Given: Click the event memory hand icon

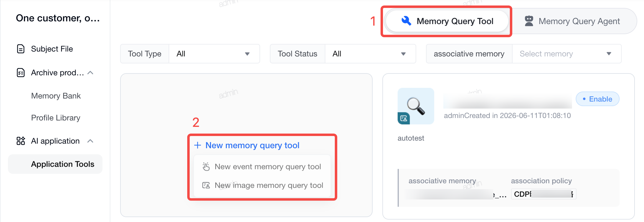Looking at the screenshot, I should pos(206,167).
